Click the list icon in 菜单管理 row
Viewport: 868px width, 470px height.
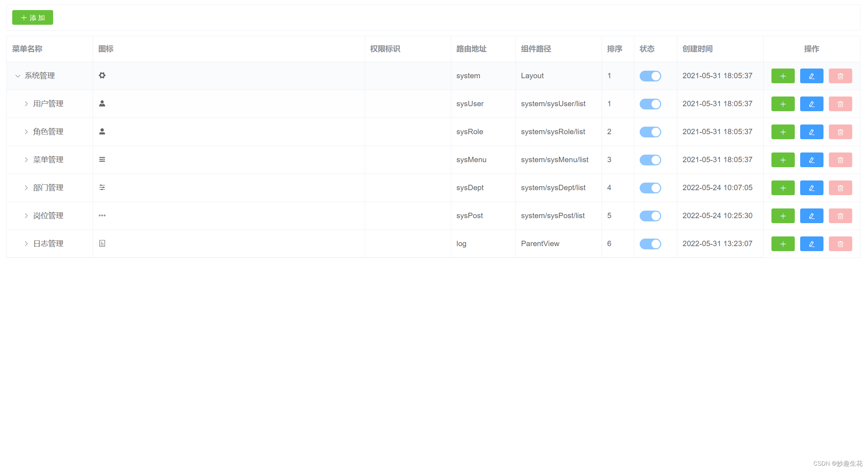pyautogui.click(x=102, y=159)
